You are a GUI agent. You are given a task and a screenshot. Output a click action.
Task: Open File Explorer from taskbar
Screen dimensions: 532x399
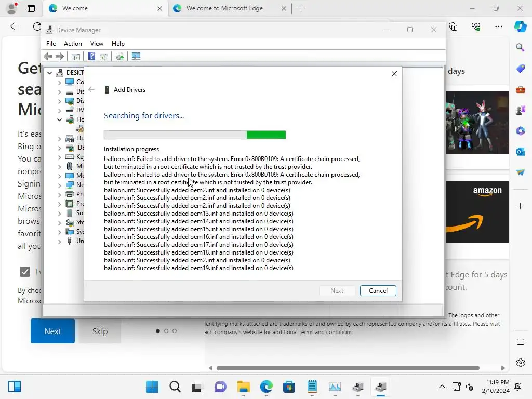click(243, 387)
